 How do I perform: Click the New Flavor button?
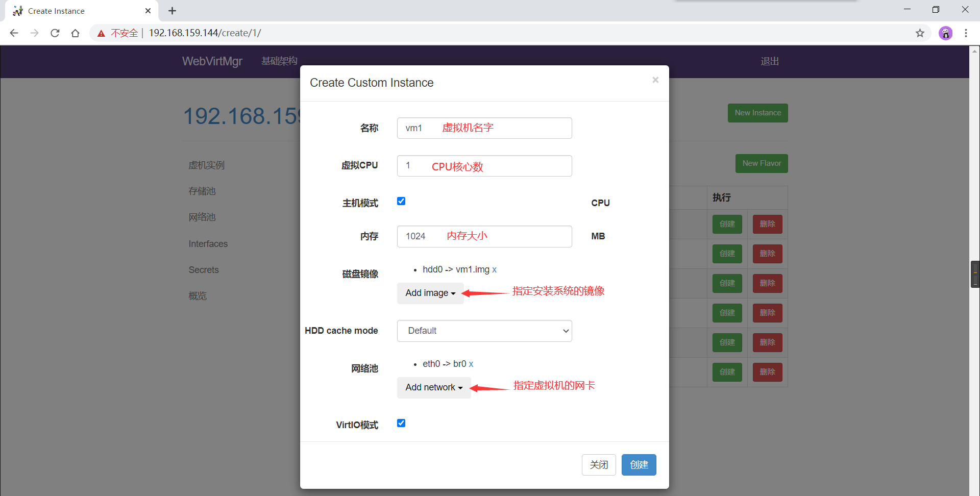pyautogui.click(x=762, y=163)
